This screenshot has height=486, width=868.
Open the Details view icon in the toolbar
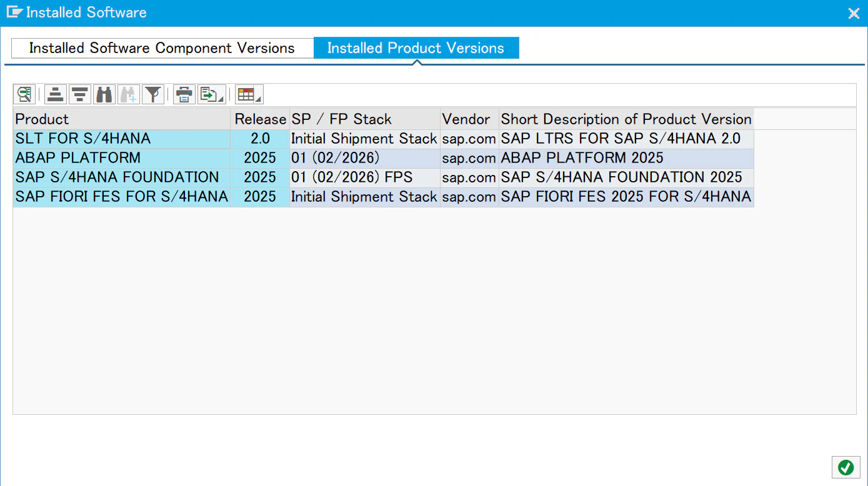[x=24, y=95]
